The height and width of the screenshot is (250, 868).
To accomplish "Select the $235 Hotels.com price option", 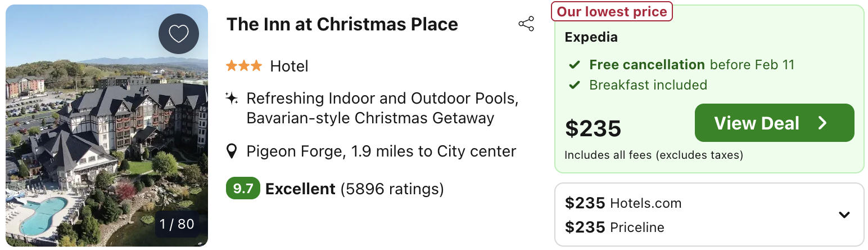I will pyautogui.click(x=623, y=203).
